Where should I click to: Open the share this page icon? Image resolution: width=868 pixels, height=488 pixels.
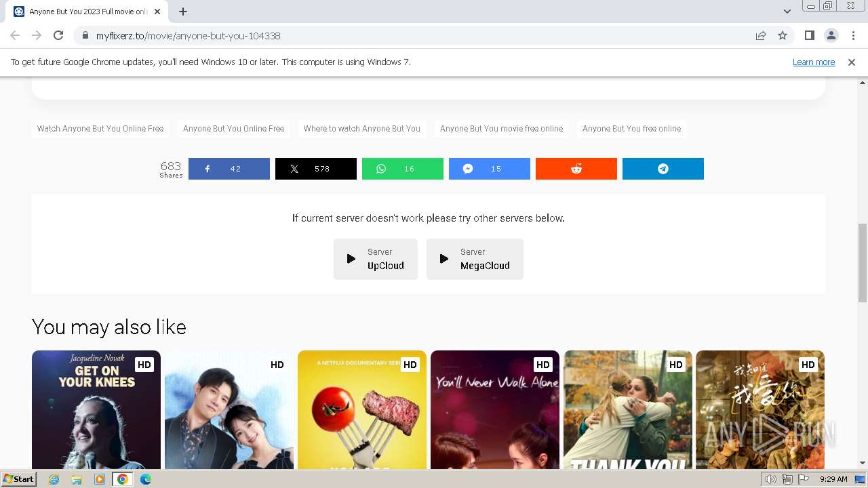(x=761, y=35)
